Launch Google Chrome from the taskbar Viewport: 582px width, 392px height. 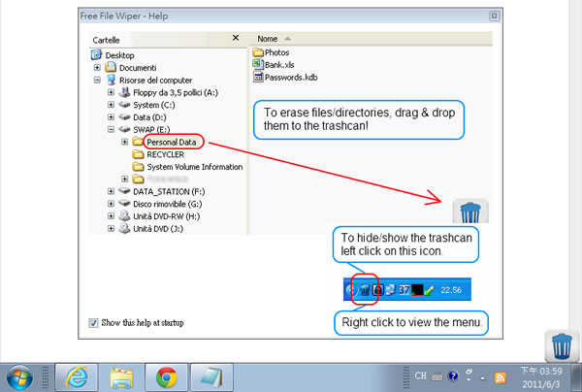click(165, 376)
